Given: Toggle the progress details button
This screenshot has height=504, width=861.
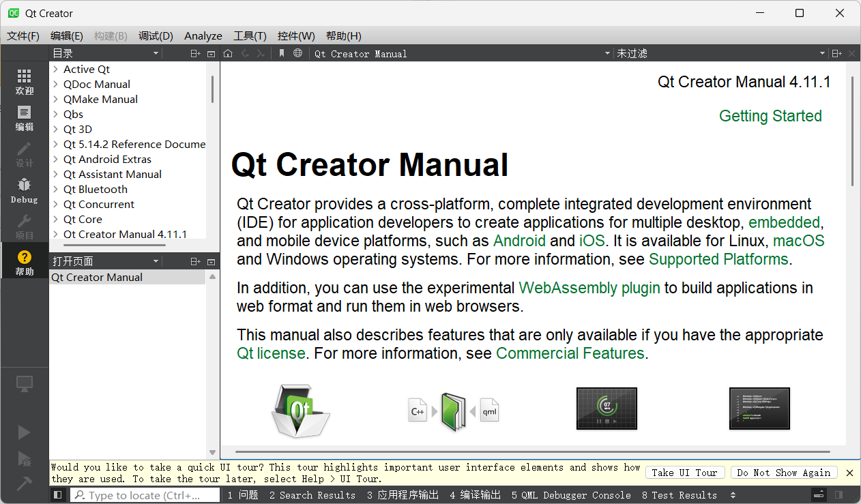Looking at the screenshot, I should [x=819, y=495].
